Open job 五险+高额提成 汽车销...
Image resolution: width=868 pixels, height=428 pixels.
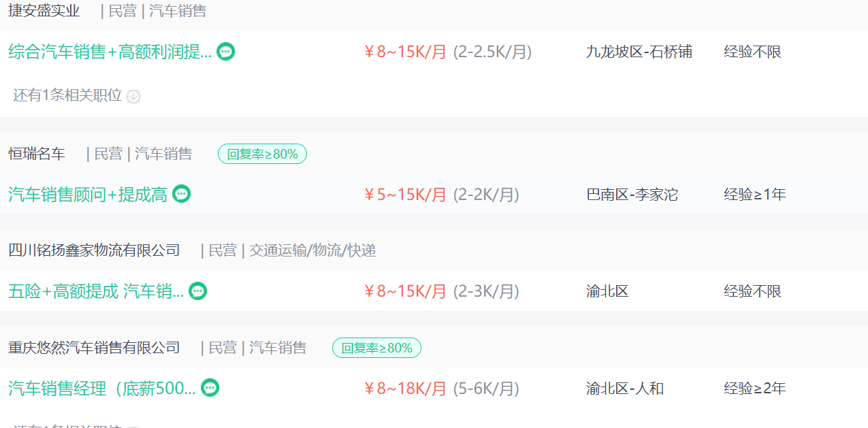96,292
